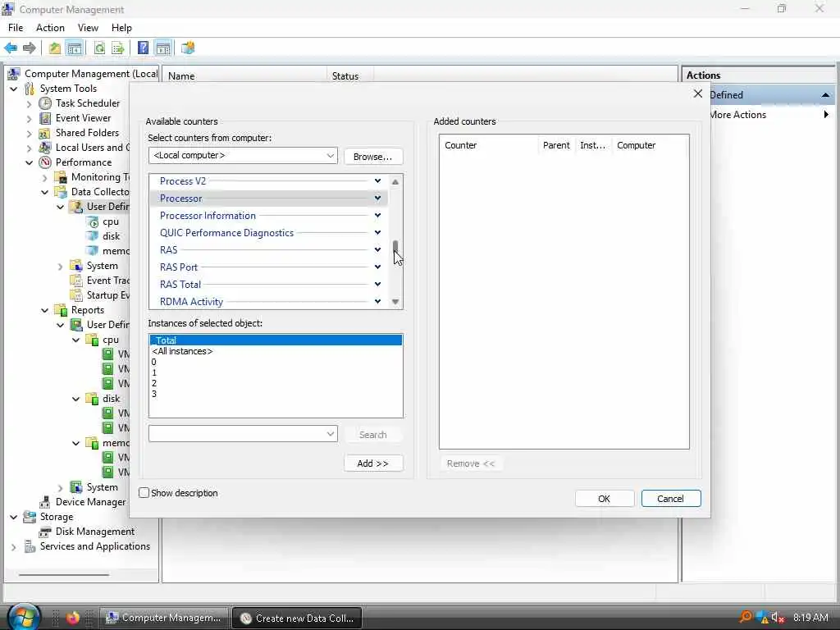Select the _Total instance
Viewport: 840px width, 630px height.
[276, 340]
